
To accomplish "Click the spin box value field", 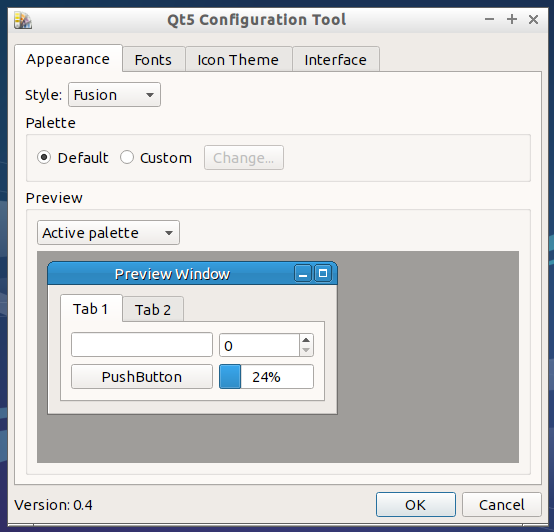I will pos(259,345).
